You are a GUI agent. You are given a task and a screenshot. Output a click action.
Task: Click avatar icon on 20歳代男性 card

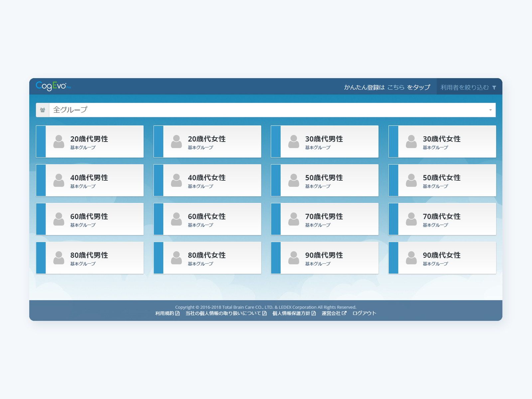(59, 142)
